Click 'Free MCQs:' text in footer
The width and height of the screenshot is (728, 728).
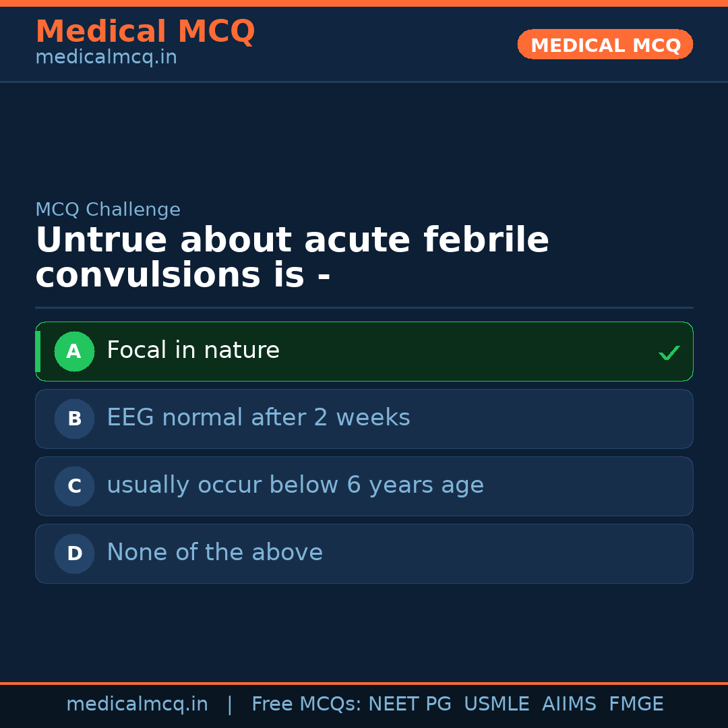pos(307,704)
